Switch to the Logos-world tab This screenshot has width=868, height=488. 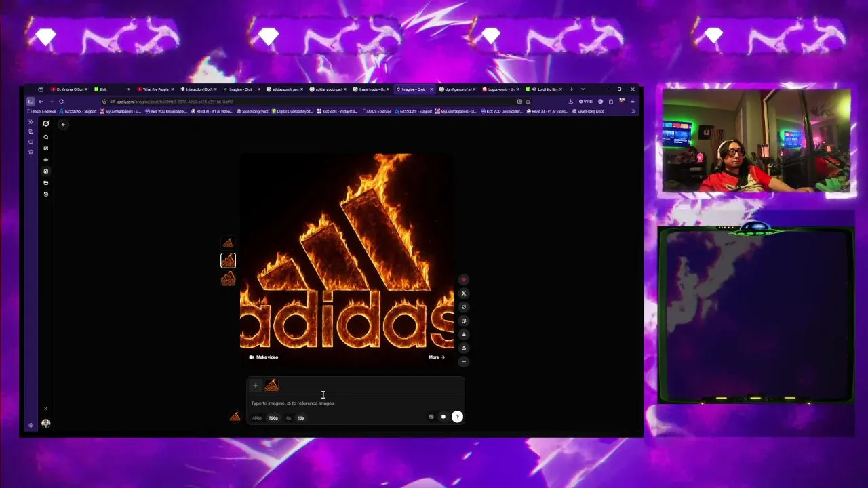click(x=502, y=89)
